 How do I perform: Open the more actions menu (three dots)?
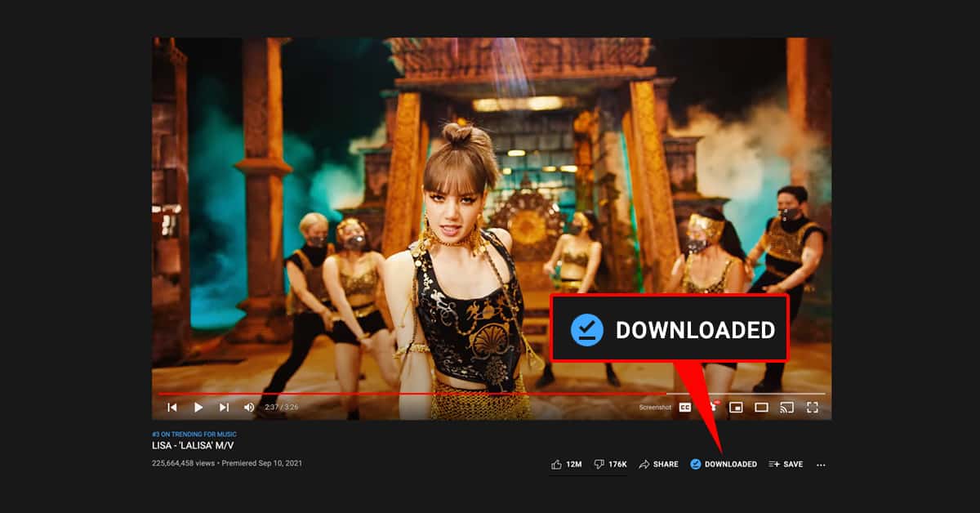pos(821,465)
